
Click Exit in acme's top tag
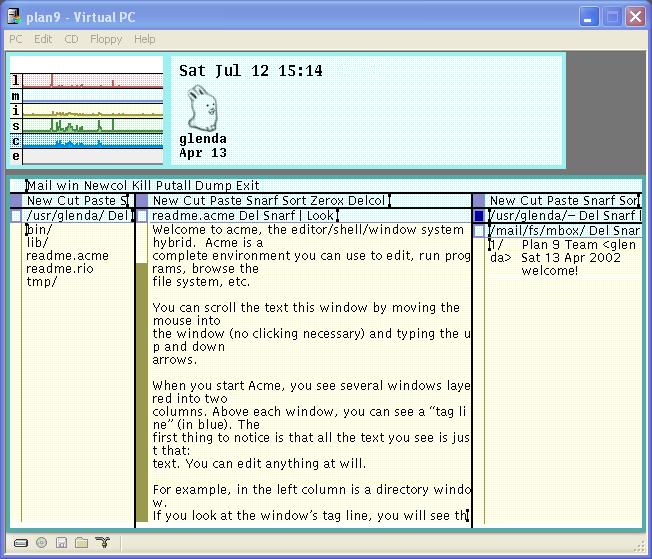[248, 186]
